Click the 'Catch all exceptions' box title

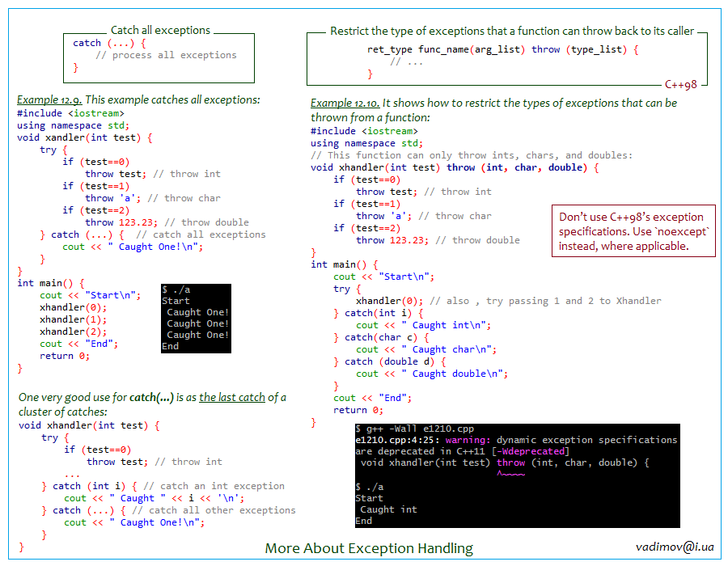click(160, 30)
